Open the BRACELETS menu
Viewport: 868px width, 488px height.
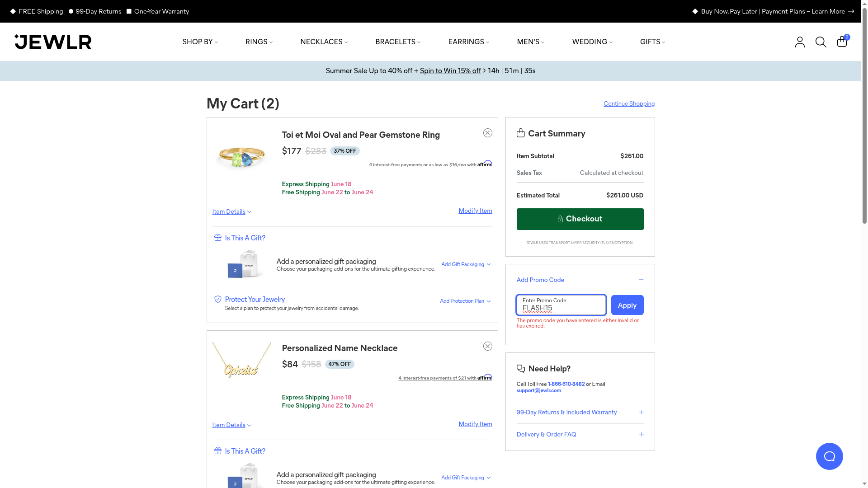tap(398, 42)
